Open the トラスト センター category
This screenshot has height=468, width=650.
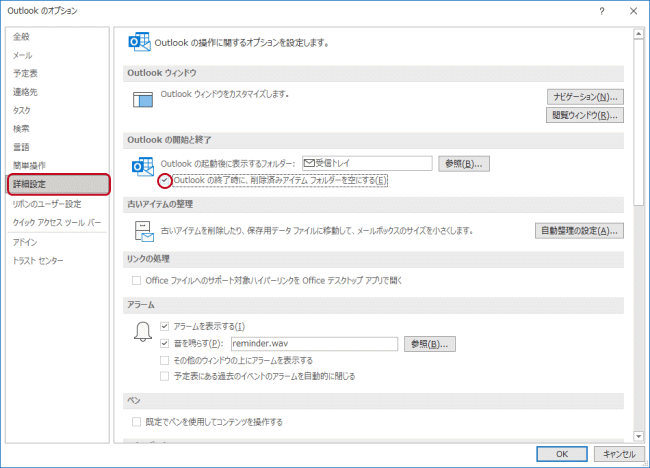pos(58,261)
